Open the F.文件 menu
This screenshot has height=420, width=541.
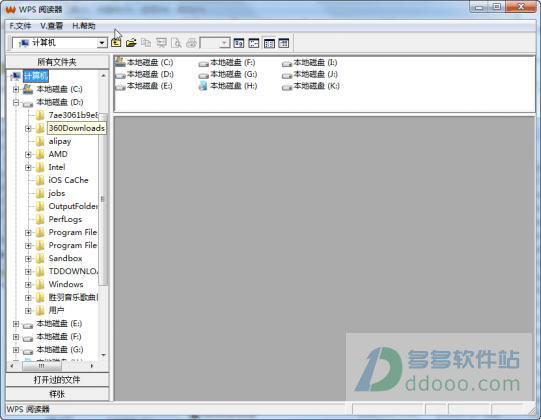[20, 26]
